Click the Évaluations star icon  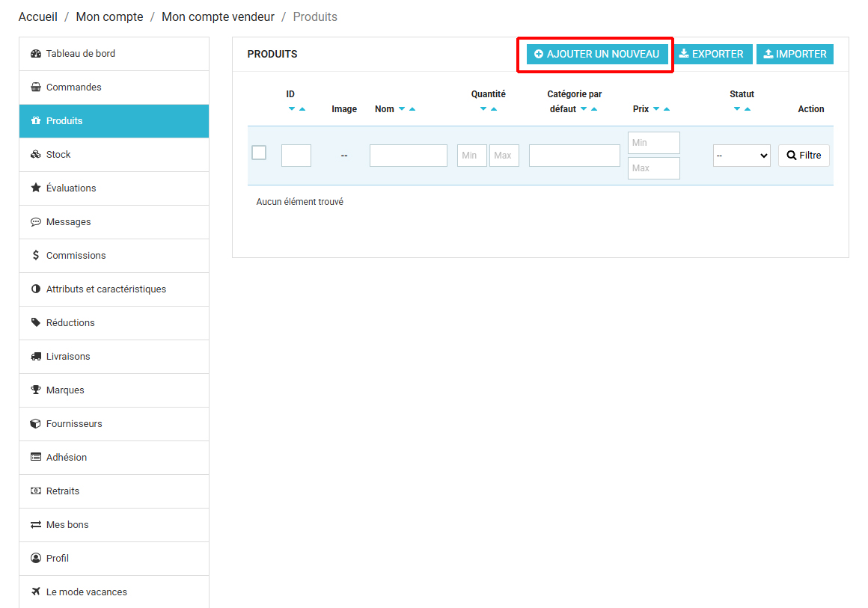tap(36, 188)
